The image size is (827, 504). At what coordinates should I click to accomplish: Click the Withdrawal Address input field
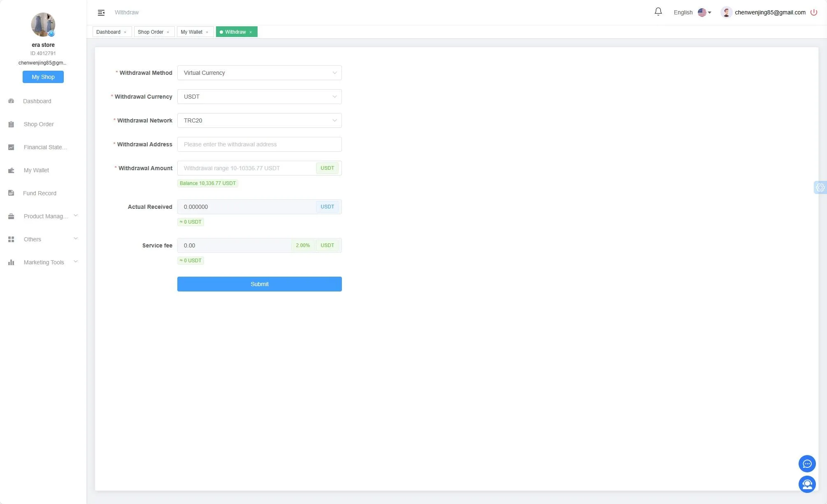[x=259, y=144]
